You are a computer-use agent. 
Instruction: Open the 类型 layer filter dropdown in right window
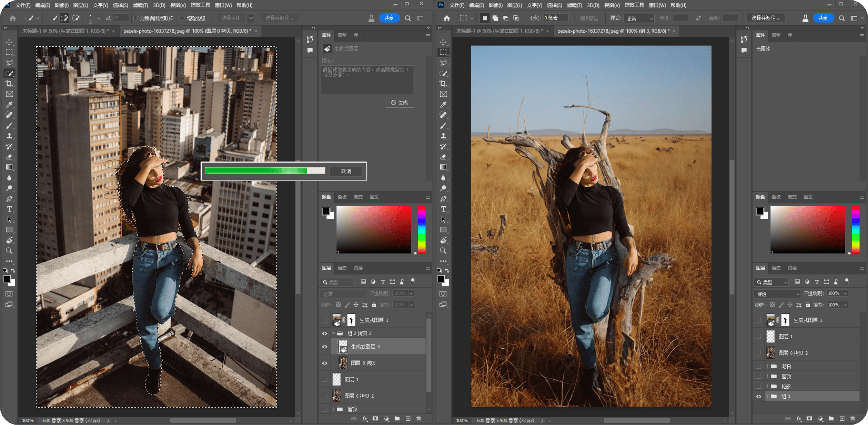tap(771, 282)
